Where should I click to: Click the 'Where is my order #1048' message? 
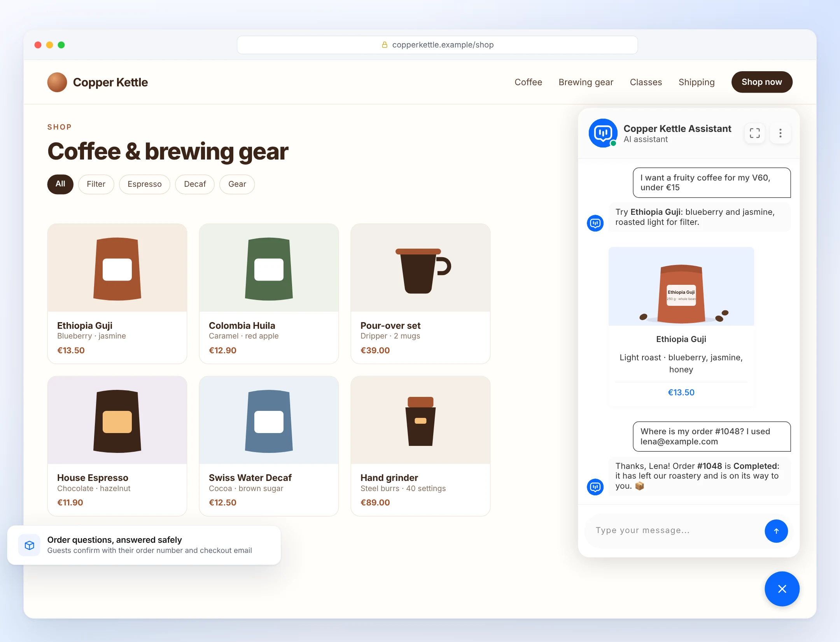point(712,437)
